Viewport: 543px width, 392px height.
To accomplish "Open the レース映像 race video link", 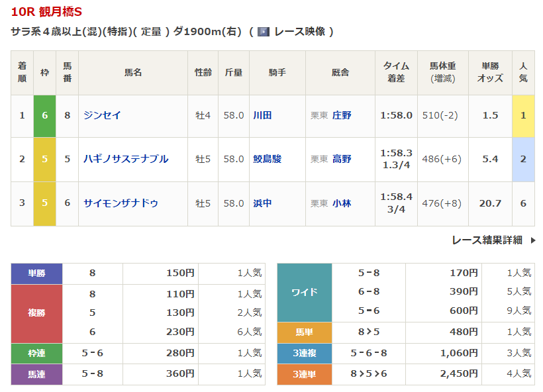I will pos(299,31).
